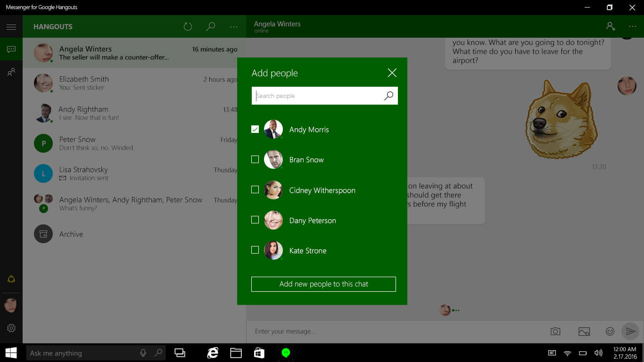644x362 pixels.
Task: Click the Cortana microphone icon
Action: [143, 353]
